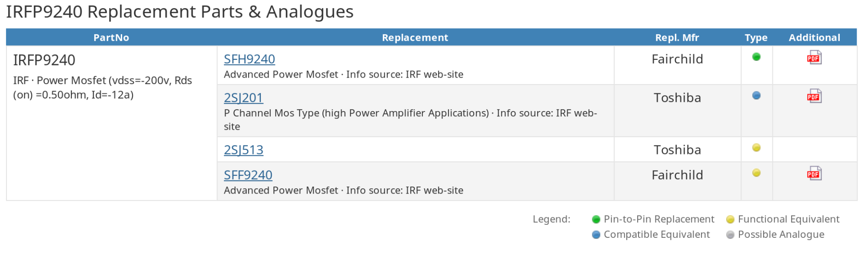Click the yellow type dot for SFF9240

pos(756,173)
